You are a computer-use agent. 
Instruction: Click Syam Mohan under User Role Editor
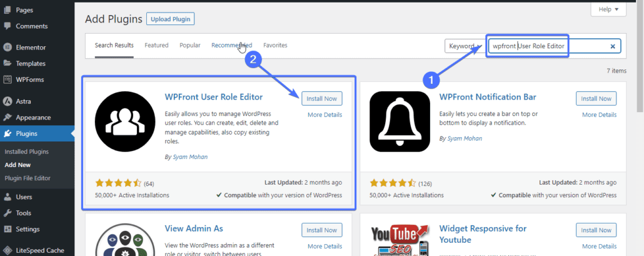point(190,157)
